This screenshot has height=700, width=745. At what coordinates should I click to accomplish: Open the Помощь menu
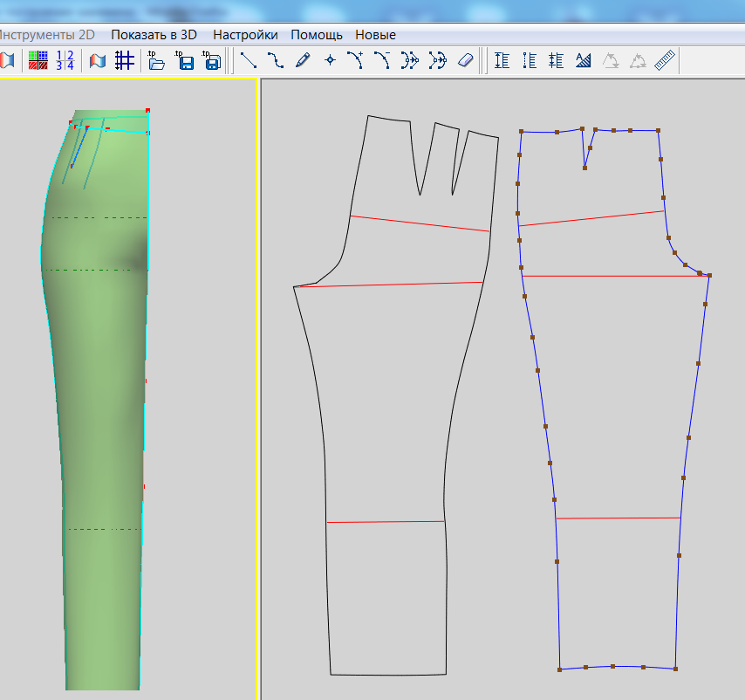(317, 35)
